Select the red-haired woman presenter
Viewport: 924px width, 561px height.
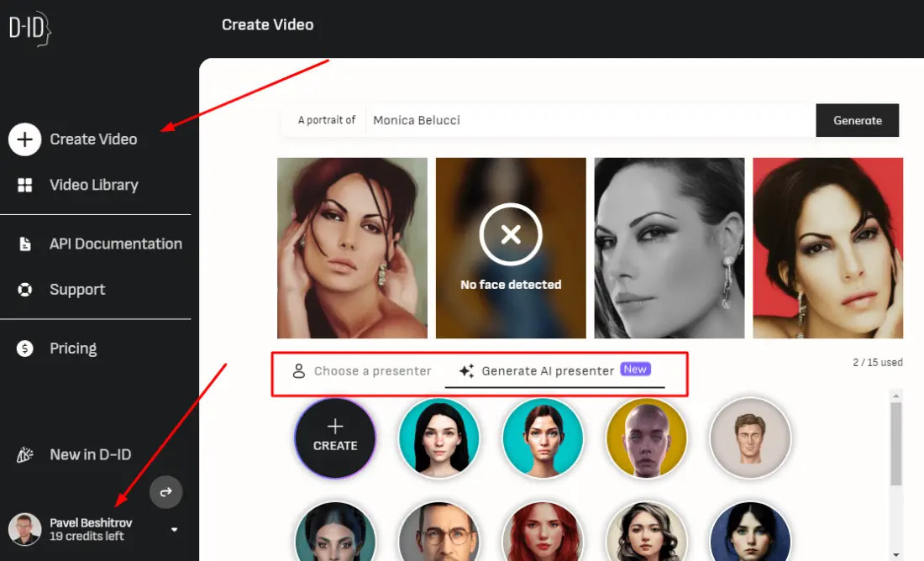543,532
